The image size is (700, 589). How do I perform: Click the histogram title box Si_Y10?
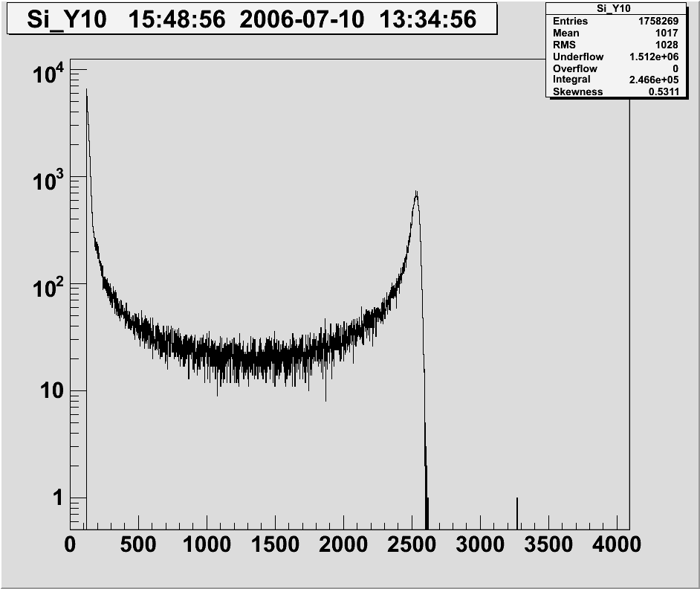(x=251, y=19)
